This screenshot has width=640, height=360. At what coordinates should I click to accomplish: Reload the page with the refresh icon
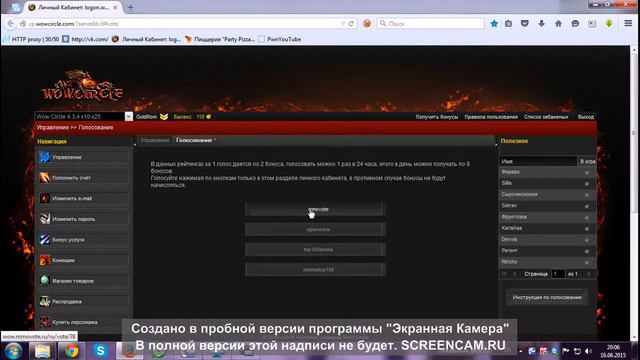click(351, 24)
